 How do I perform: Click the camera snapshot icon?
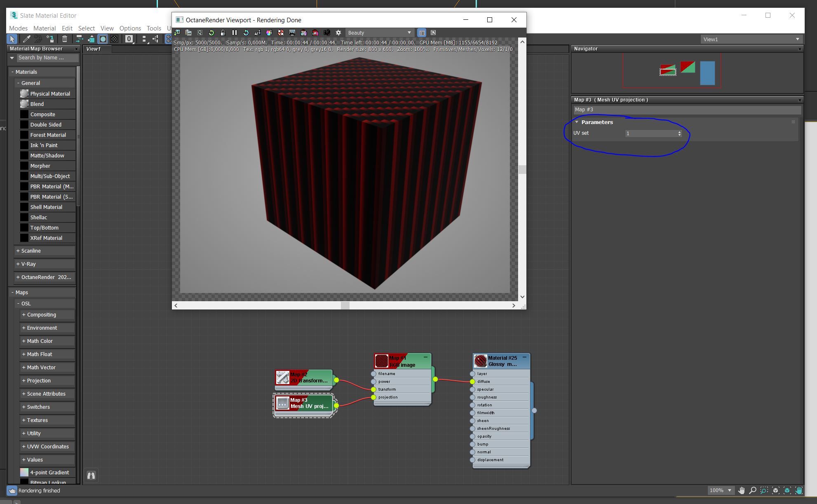[x=327, y=33]
